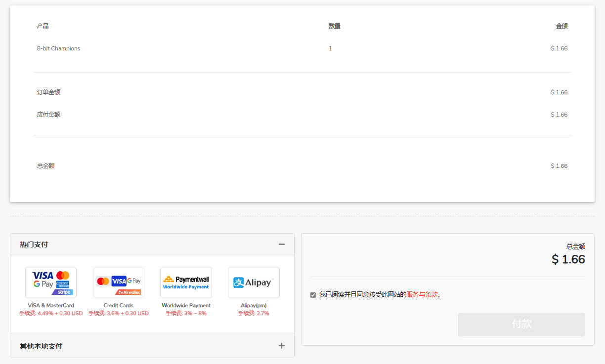Click the "VISA & MasterCard" text label

[x=51, y=305]
